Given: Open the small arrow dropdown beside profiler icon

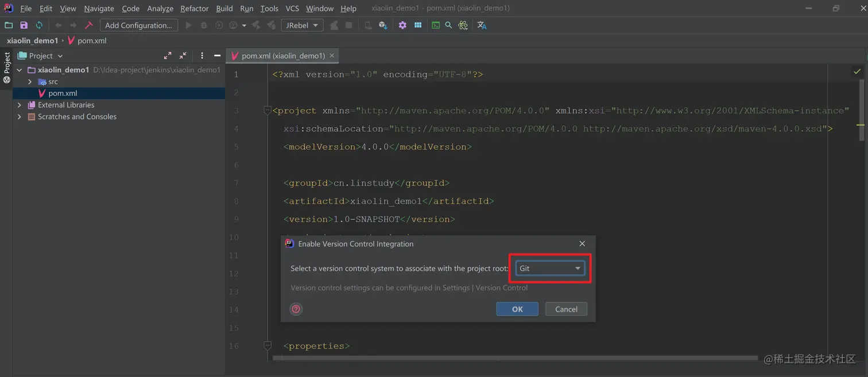Looking at the screenshot, I should [244, 25].
